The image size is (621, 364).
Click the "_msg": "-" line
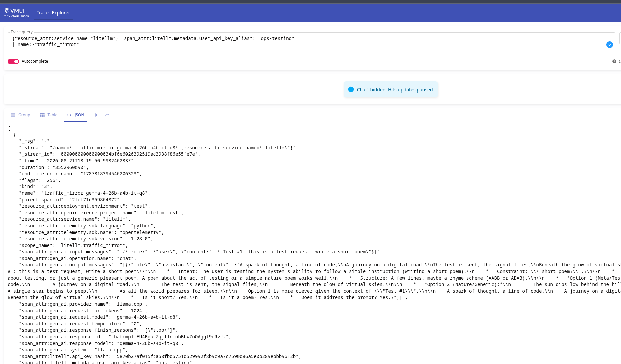tap(36, 141)
